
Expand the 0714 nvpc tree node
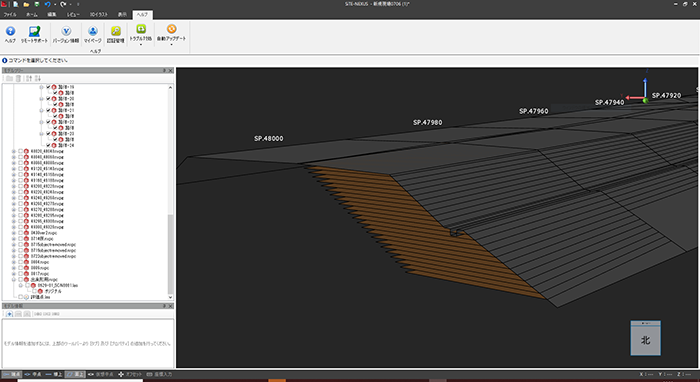(x=14, y=239)
